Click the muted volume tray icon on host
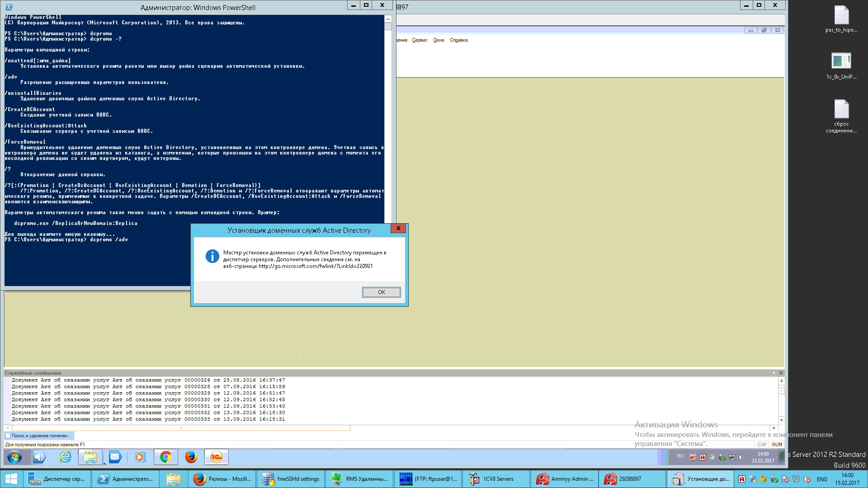 coord(807,479)
